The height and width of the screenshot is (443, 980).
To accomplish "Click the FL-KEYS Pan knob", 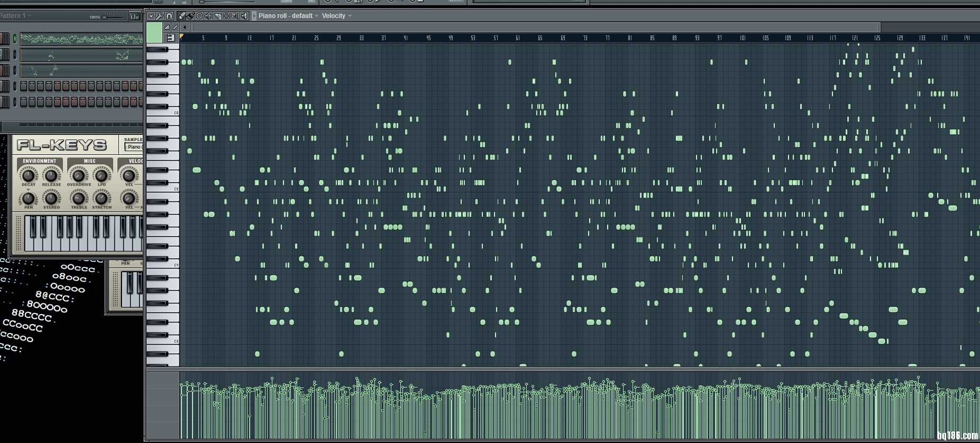I will 29,198.
